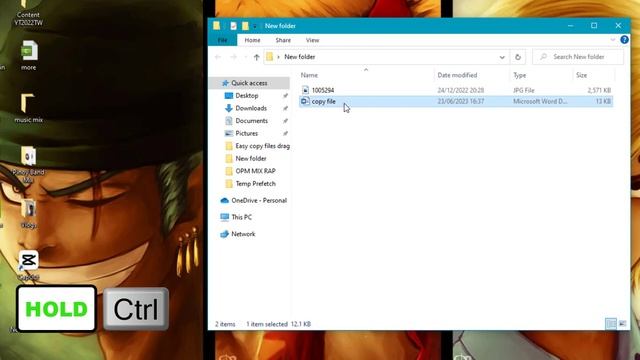
Task: Sort by Type column header
Action: (x=520, y=75)
